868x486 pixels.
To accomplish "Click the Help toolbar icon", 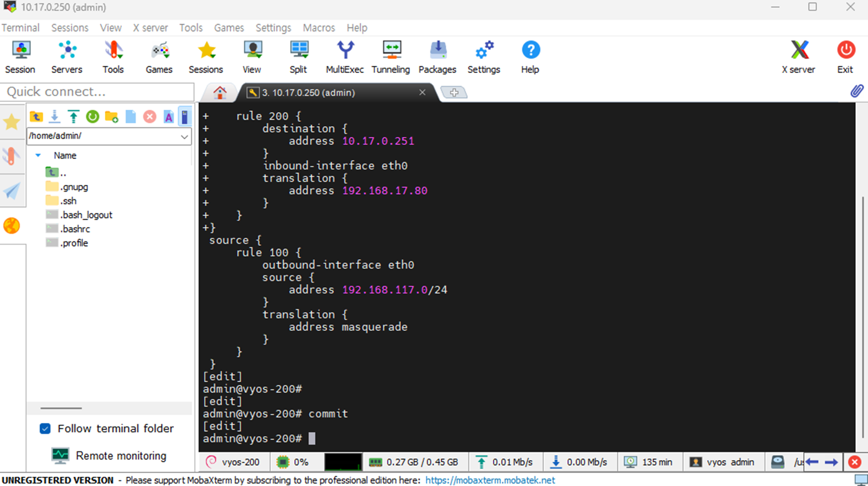I will 530,57.
